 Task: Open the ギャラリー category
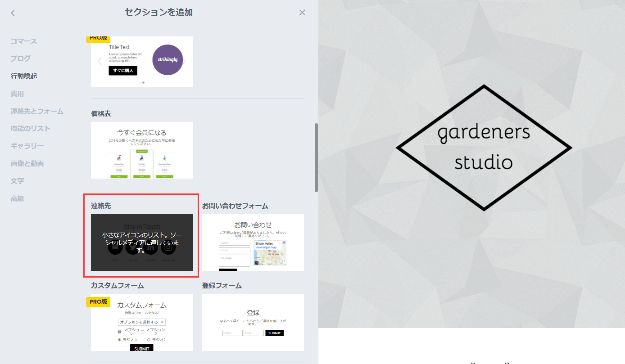27,146
